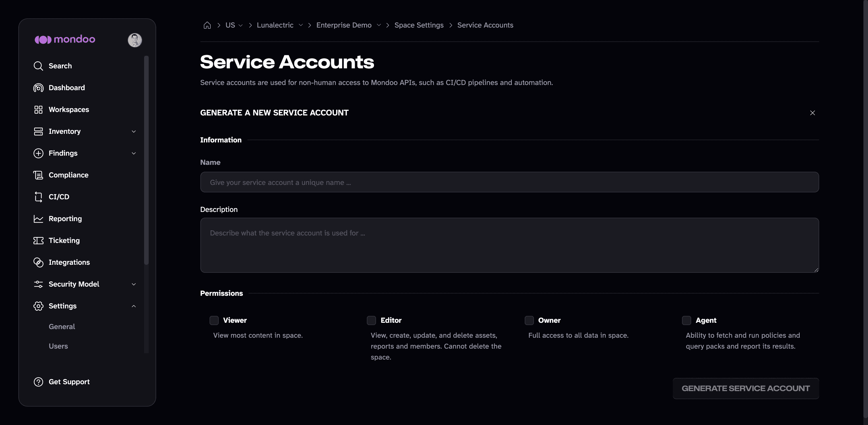Click the Workspaces grid icon

(38, 109)
